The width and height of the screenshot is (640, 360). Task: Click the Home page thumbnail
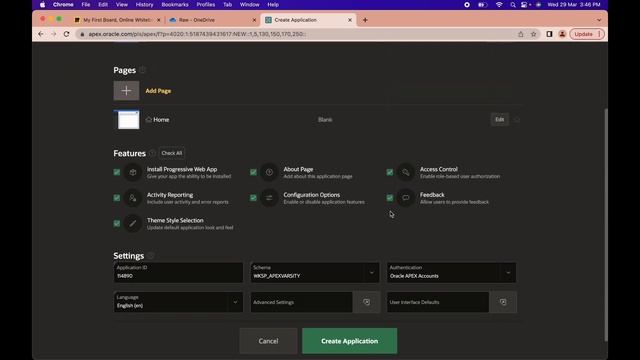tap(127, 120)
